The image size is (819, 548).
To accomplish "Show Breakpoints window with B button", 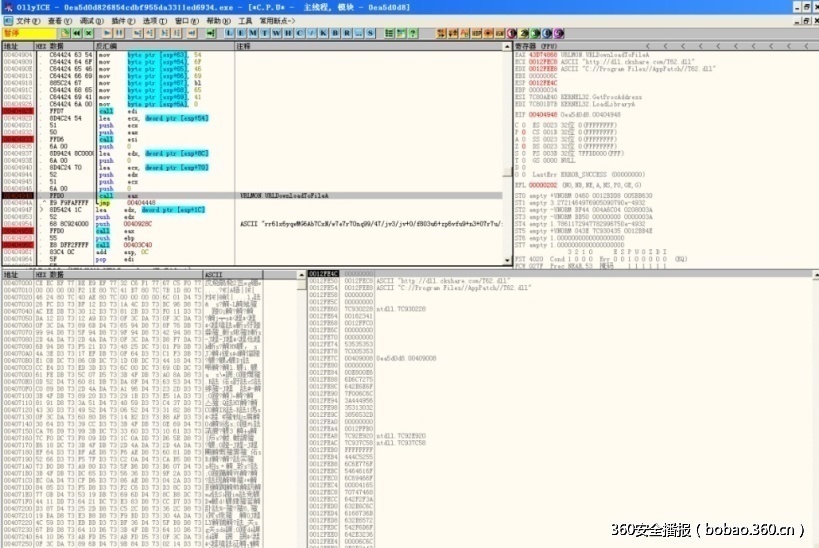I will point(335,33).
